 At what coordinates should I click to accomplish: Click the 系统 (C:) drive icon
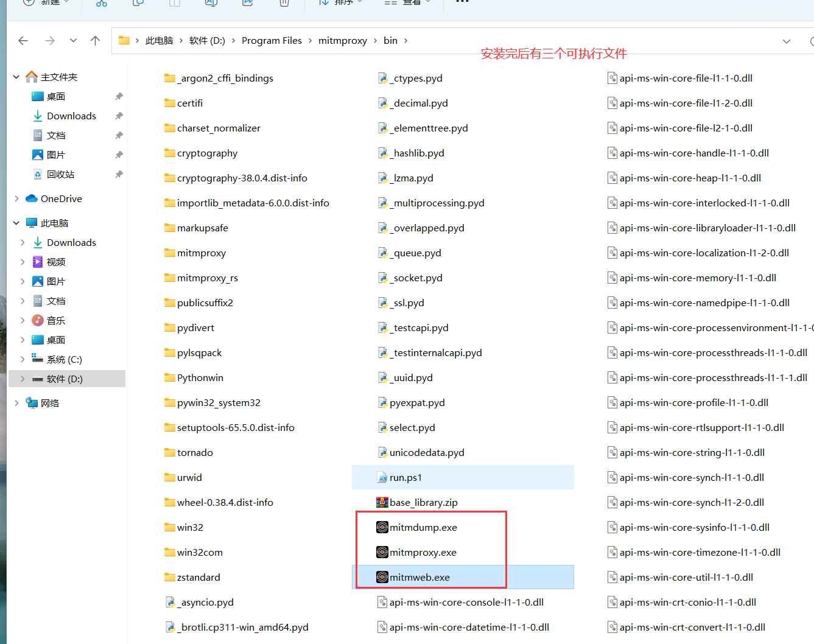pos(38,359)
